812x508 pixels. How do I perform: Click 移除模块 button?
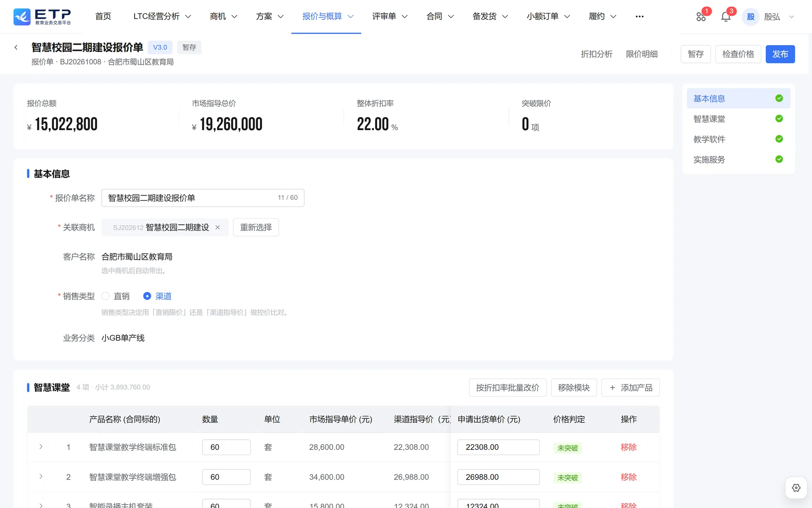tap(574, 388)
